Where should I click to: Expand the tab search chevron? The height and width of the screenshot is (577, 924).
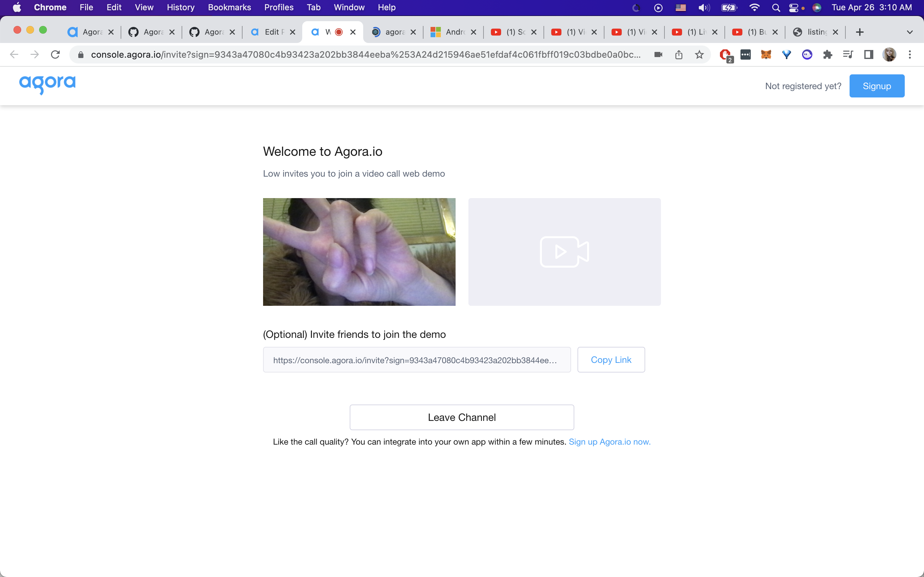pos(910,32)
